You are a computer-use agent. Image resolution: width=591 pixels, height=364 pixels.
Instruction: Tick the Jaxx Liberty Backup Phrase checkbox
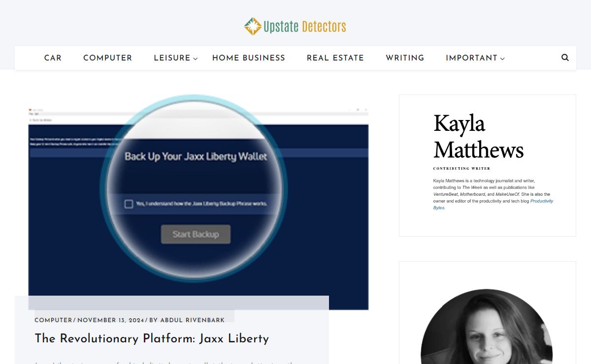tap(129, 204)
